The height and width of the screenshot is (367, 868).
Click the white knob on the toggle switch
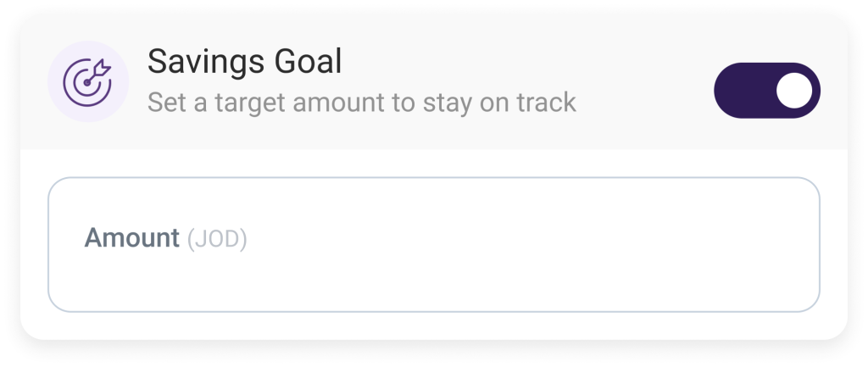794,90
